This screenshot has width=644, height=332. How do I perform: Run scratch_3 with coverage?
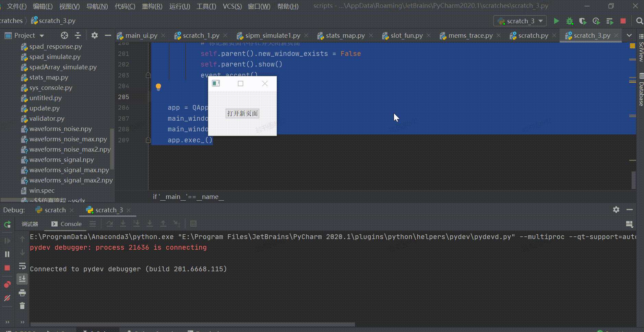[x=583, y=21]
